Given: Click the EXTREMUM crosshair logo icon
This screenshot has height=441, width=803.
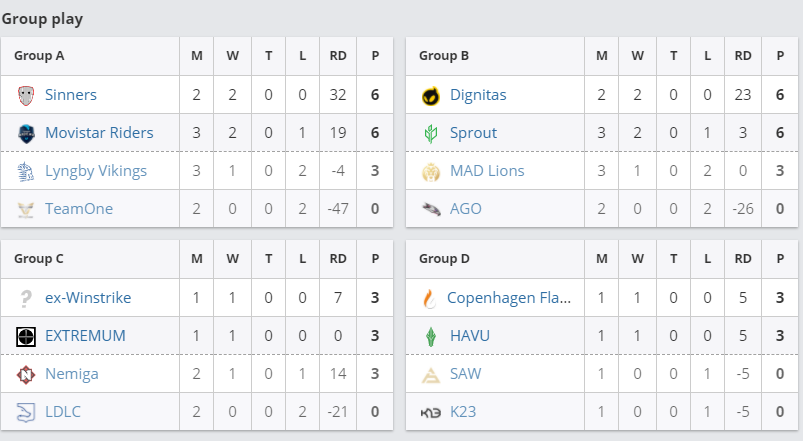Looking at the screenshot, I should pos(26,335).
